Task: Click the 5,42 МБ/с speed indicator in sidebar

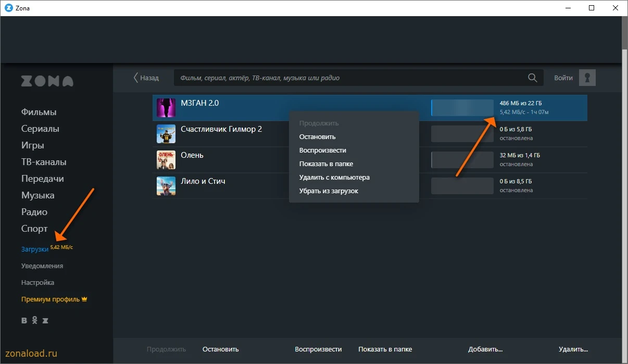Action: (x=61, y=247)
